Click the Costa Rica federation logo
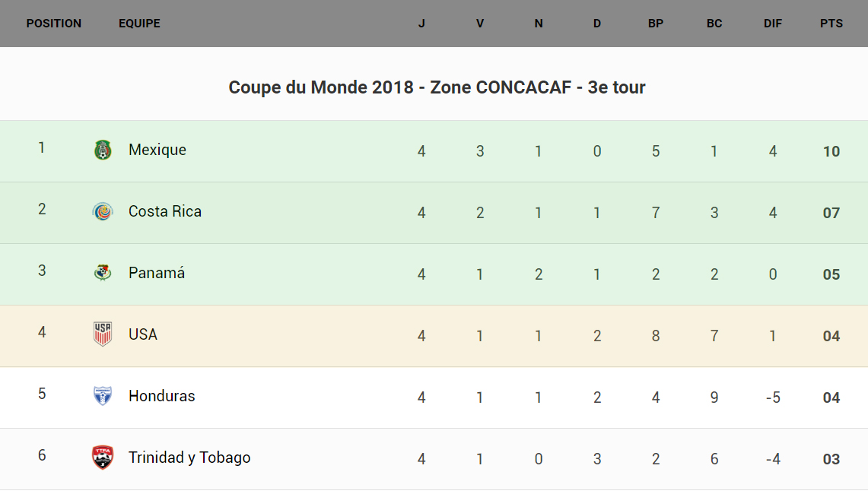Screen dimensions: 868x494 [103, 212]
